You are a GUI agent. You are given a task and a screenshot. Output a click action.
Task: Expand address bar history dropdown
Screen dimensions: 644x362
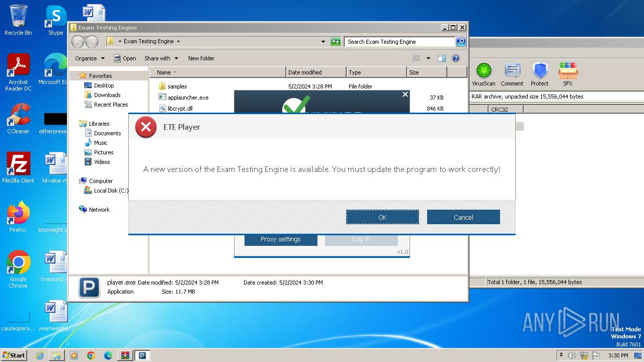pyautogui.click(x=323, y=42)
